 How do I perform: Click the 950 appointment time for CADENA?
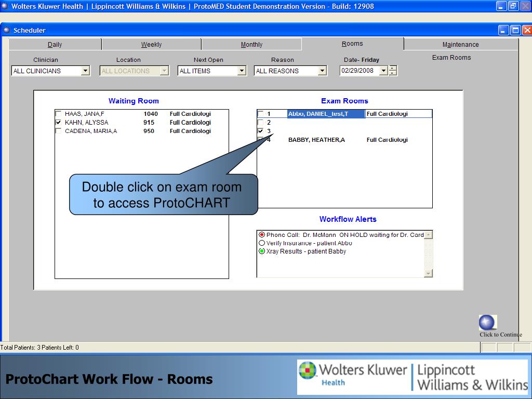coord(149,131)
